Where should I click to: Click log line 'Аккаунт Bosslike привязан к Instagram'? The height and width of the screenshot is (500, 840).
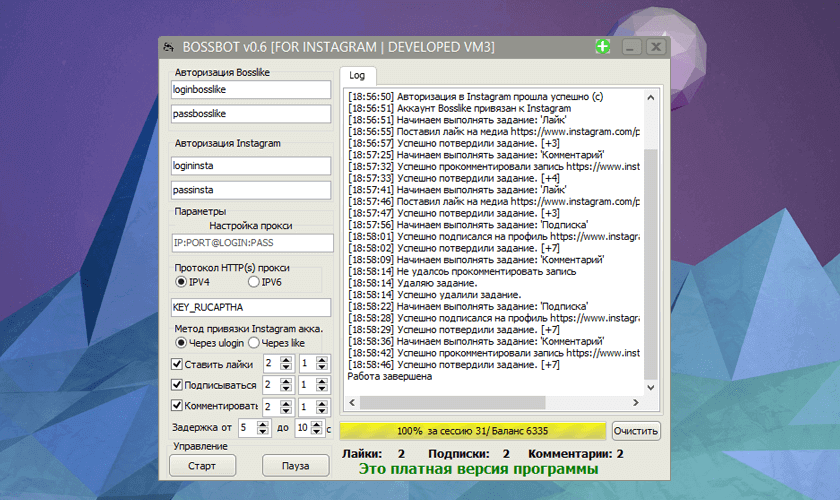[x=460, y=108]
